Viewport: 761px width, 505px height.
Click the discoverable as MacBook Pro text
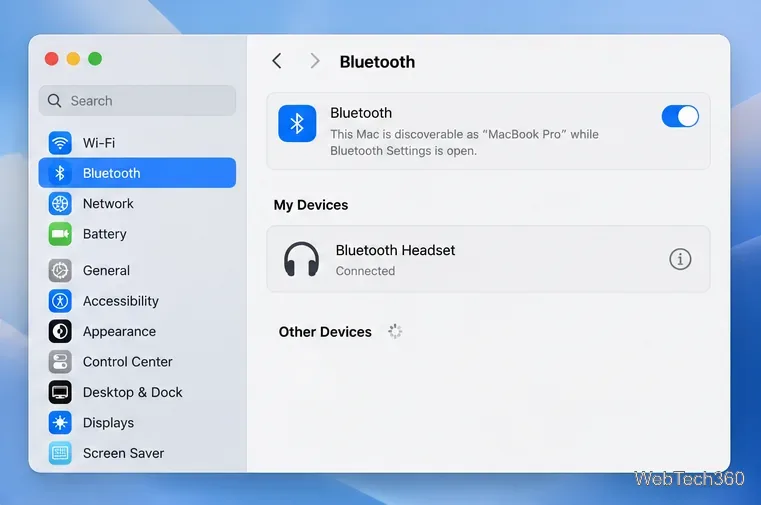coord(464,142)
